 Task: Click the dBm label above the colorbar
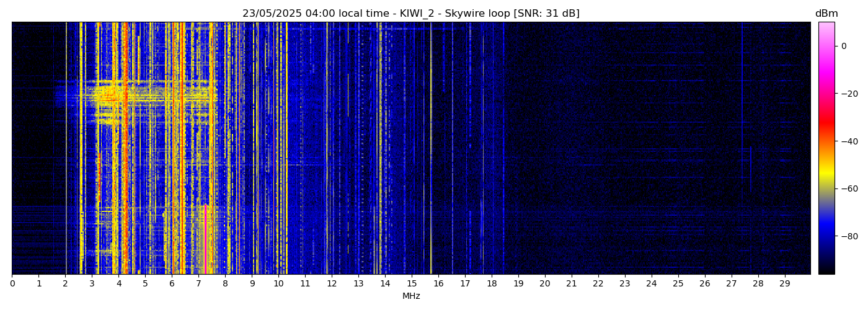coord(826,14)
